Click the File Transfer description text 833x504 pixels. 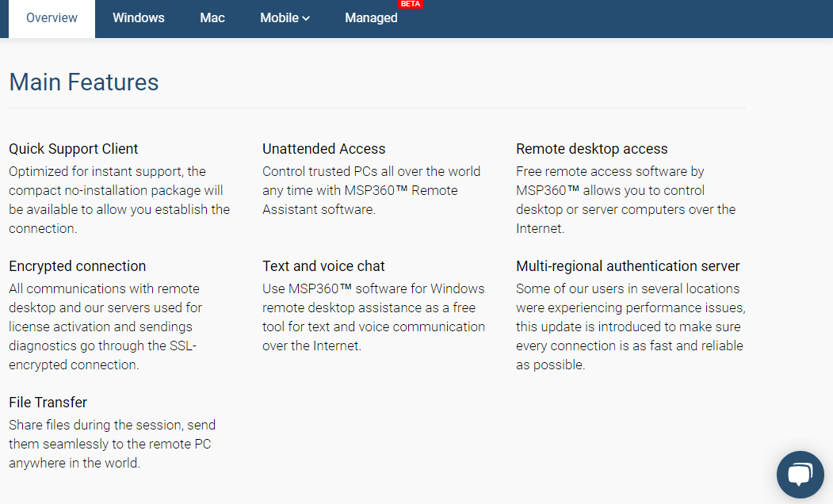112,443
